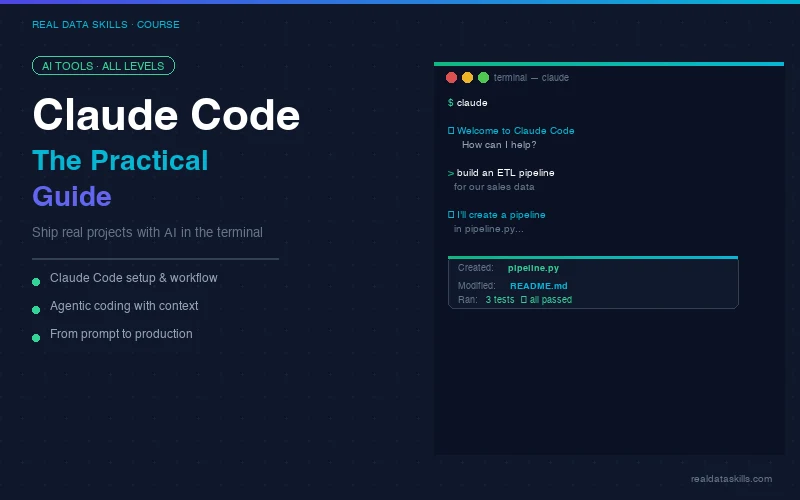Click the 'How can I help?' line
The height and width of the screenshot is (500, 800).
(499, 145)
